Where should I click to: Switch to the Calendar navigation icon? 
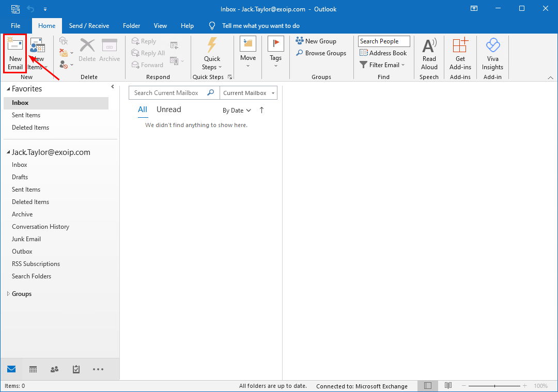pos(33,370)
